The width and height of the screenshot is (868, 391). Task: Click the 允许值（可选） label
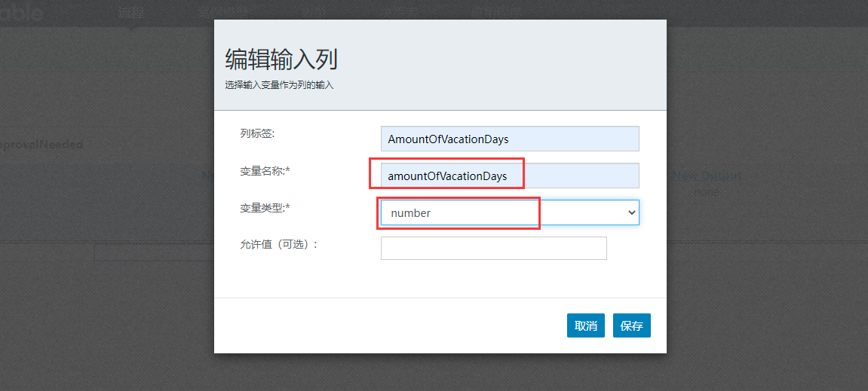pyautogui.click(x=278, y=244)
